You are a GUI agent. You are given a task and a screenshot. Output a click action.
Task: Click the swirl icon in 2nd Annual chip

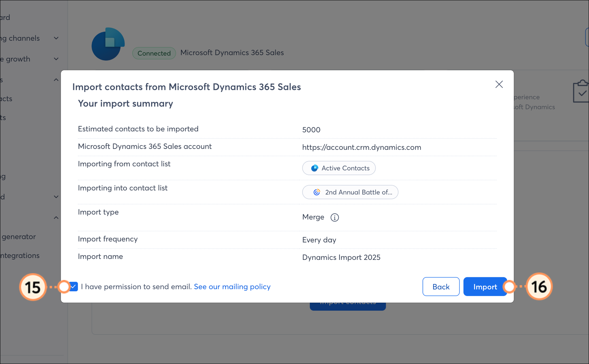point(317,192)
